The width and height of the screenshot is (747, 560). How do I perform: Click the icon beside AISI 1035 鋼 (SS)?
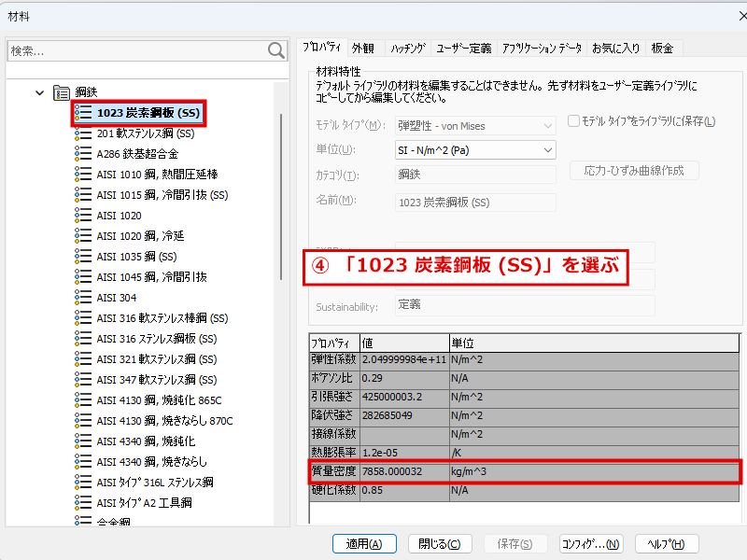point(83,257)
